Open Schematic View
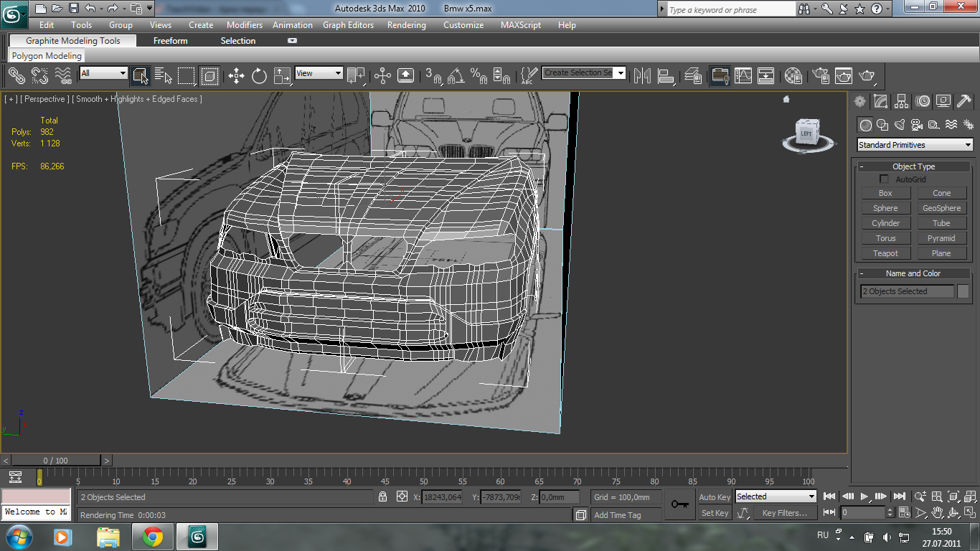This screenshot has width=980, height=551. [766, 75]
